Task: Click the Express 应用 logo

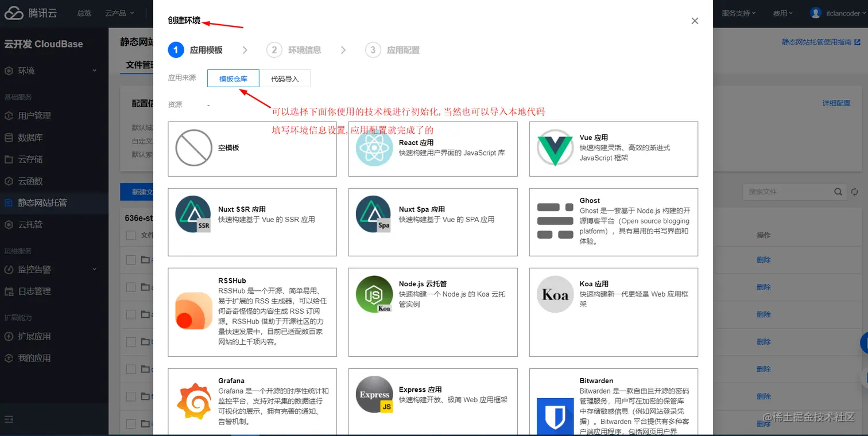Action: point(374,395)
